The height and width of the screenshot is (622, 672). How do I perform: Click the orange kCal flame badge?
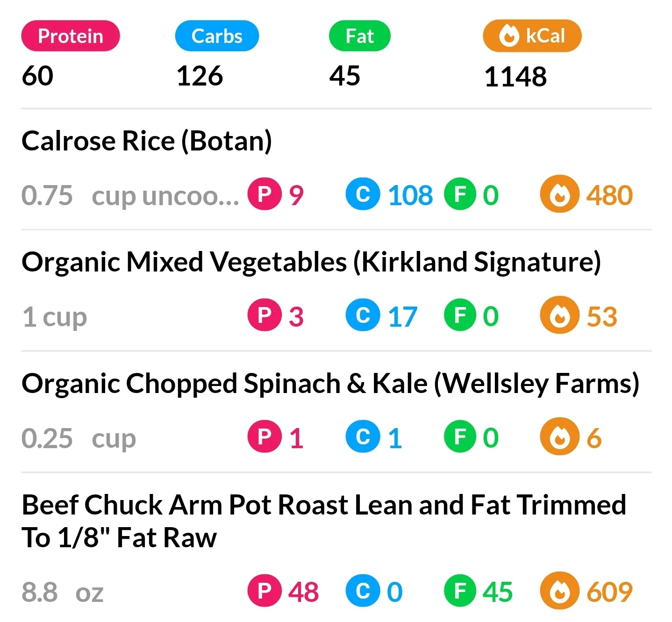tap(532, 36)
